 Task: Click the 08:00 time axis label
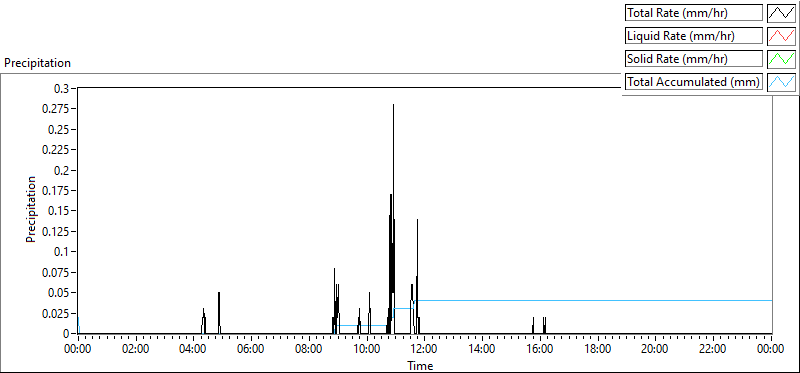click(309, 349)
